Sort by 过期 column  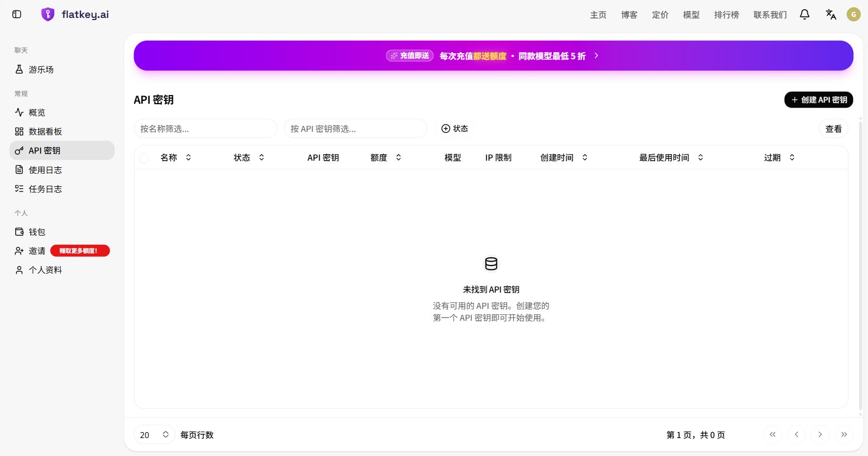coord(780,157)
